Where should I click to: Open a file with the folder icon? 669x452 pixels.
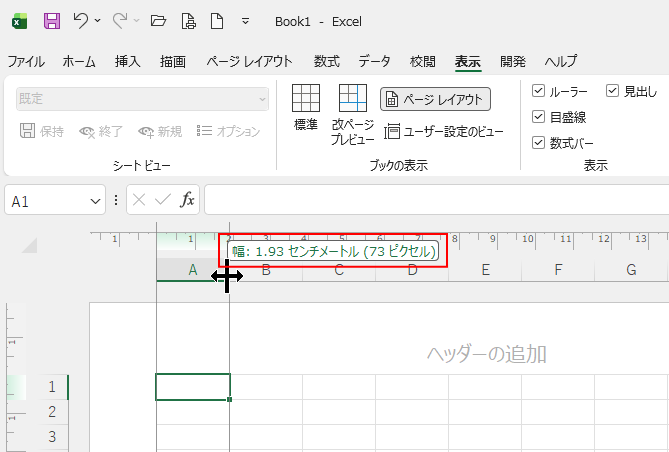tap(158, 21)
